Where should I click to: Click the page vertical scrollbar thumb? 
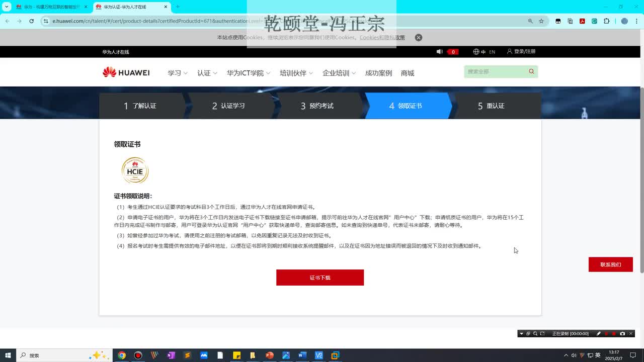click(x=641, y=180)
